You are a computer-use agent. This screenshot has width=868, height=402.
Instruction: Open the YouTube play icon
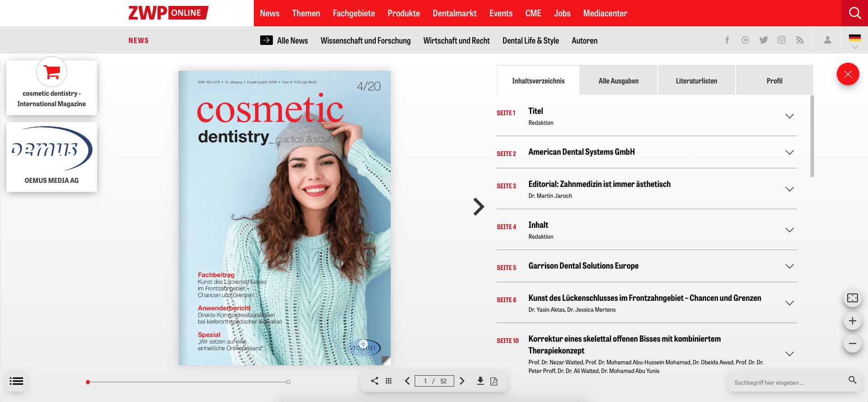(x=745, y=40)
